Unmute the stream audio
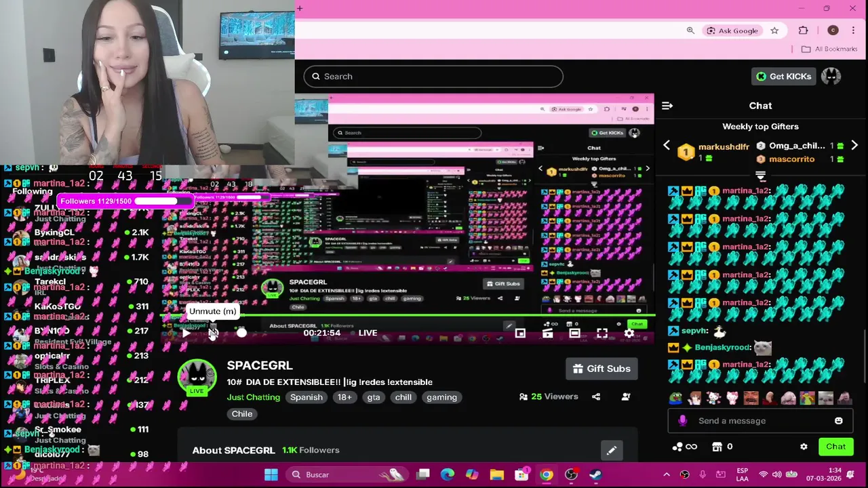 pos(213,333)
